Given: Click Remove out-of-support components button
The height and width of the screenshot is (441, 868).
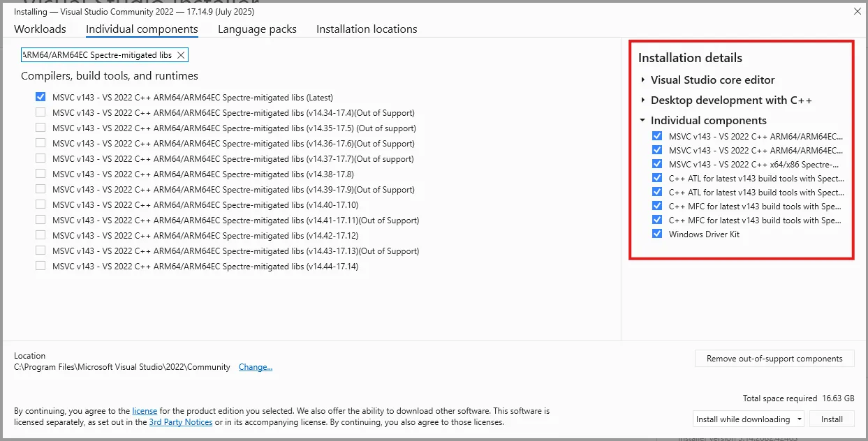Looking at the screenshot, I should click(x=774, y=359).
